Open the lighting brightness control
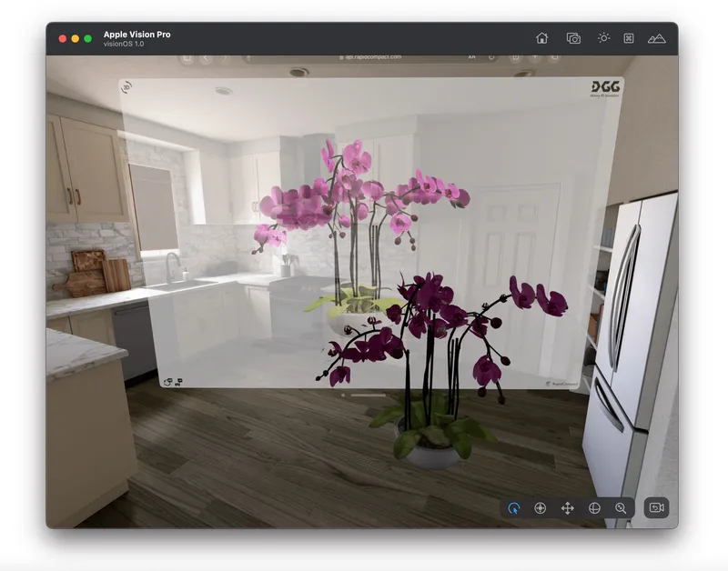The image size is (728, 571). pyautogui.click(x=603, y=38)
